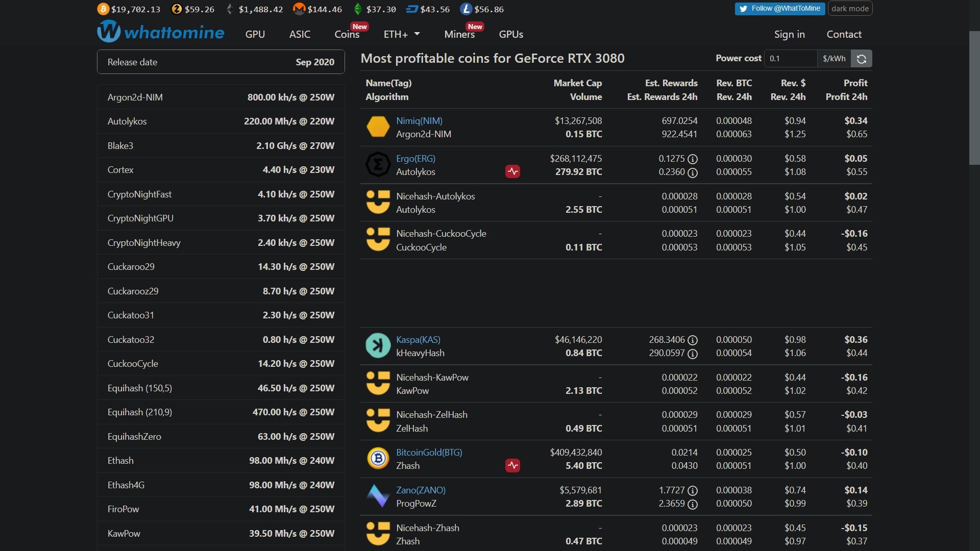Click the Nimiq hexagon coin icon
The height and width of the screenshot is (551, 980).
click(378, 127)
